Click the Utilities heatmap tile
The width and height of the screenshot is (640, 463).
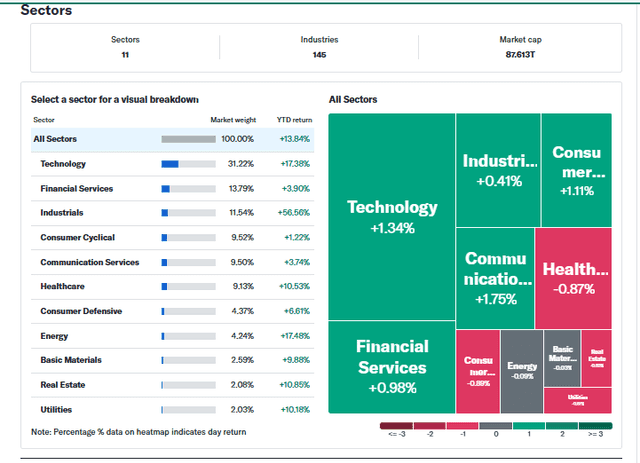pos(578,401)
